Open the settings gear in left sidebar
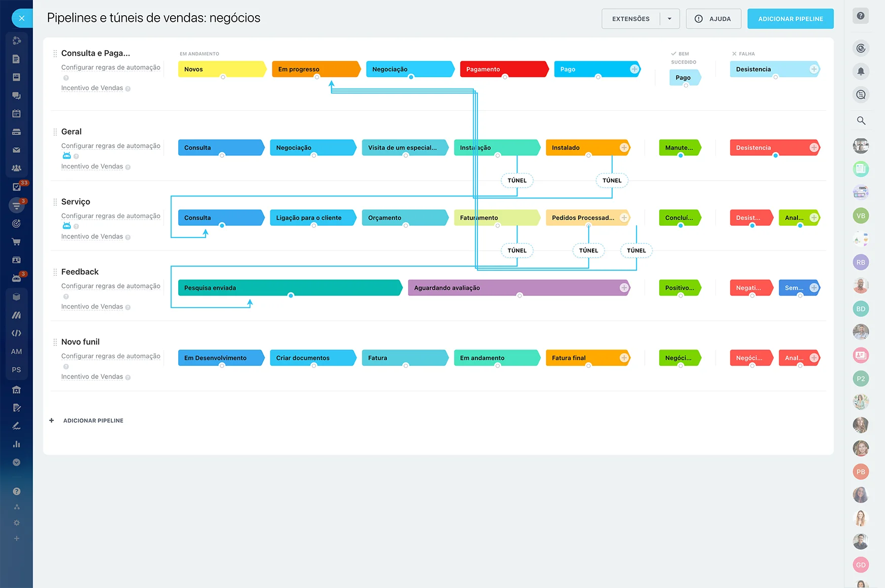The width and height of the screenshot is (885, 588). 17,523
